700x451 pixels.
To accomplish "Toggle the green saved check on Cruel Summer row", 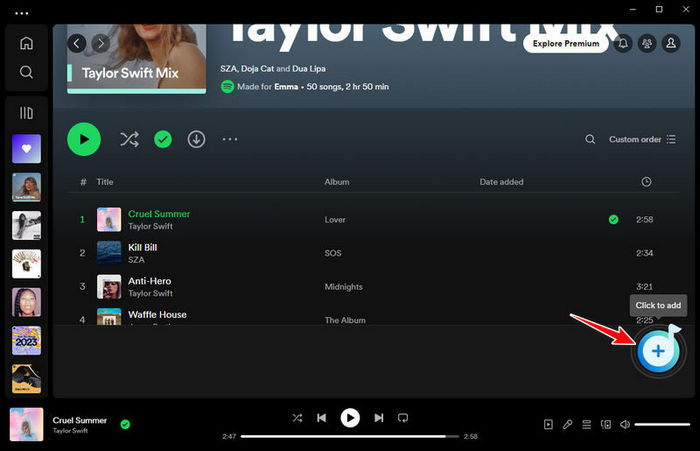I will (613, 219).
